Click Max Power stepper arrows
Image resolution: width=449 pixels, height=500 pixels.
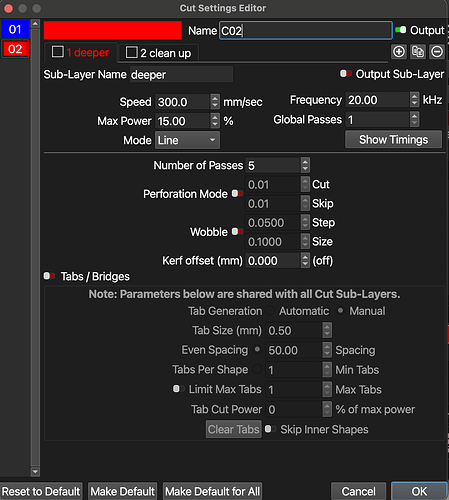(215, 121)
